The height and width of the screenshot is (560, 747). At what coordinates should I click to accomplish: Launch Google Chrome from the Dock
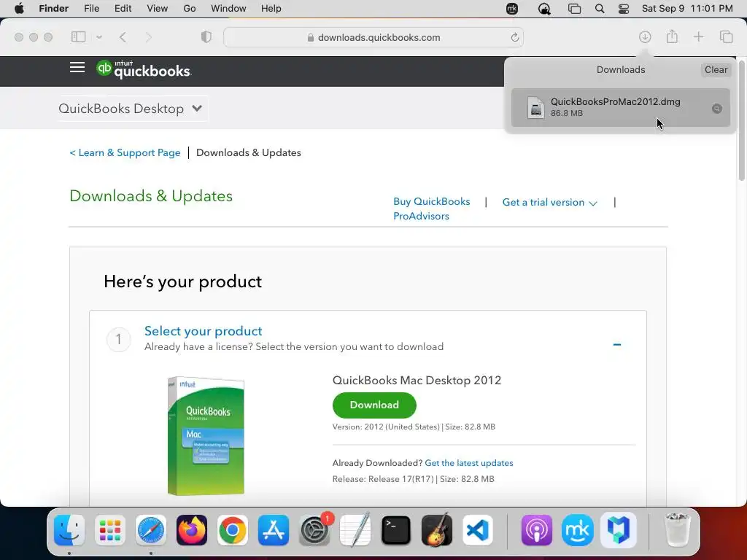pyautogui.click(x=233, y=530)
